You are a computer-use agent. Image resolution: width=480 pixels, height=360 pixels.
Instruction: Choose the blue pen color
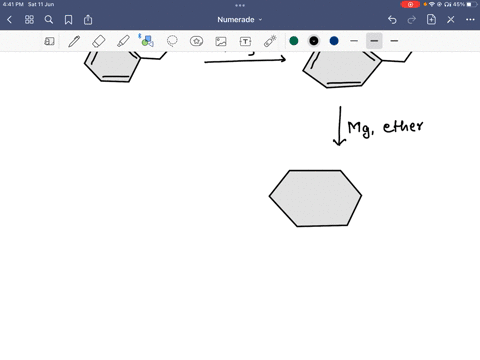334,41
